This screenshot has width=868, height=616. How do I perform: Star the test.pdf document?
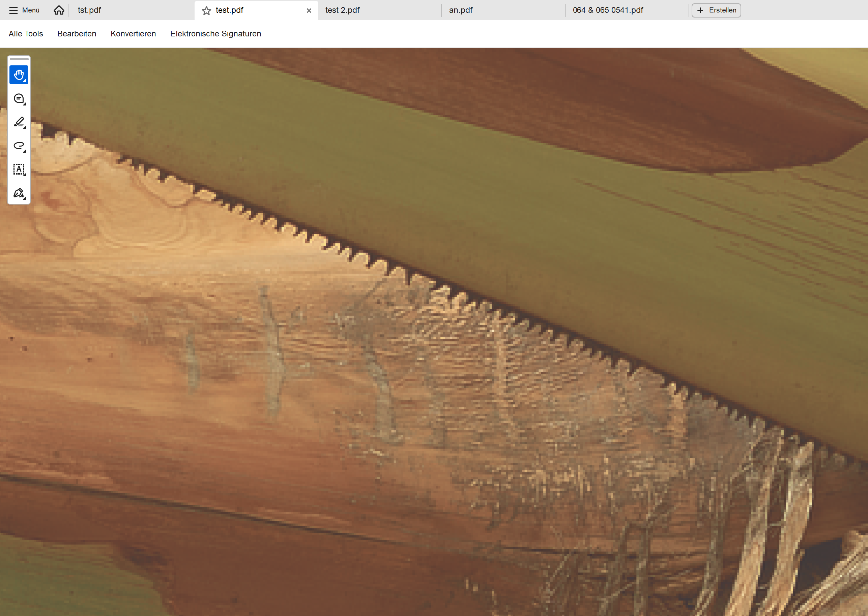(206, 11)
